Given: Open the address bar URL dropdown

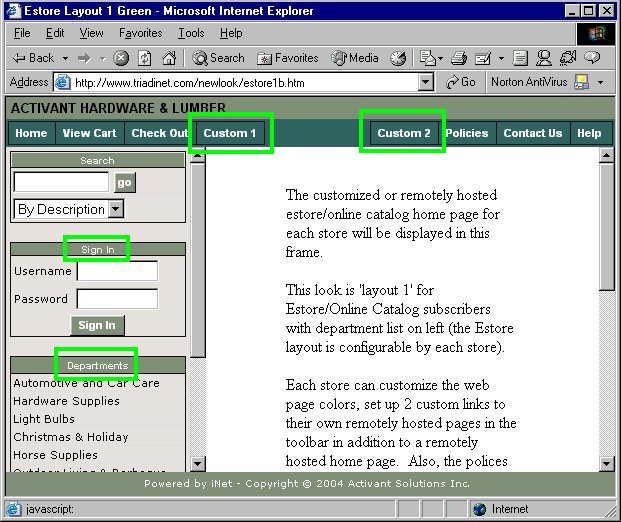Looking at the screenshot, I should (x=426, y=82).
